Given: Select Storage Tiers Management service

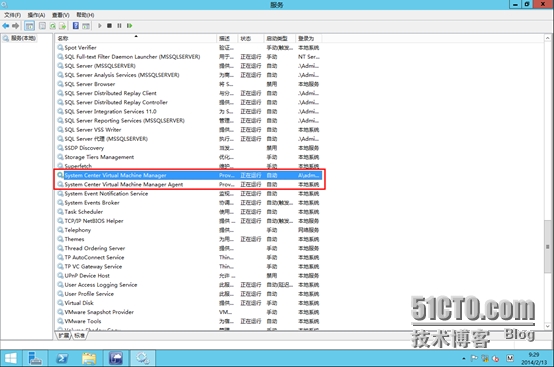Looking at the screenshot, I should [189, 157].
